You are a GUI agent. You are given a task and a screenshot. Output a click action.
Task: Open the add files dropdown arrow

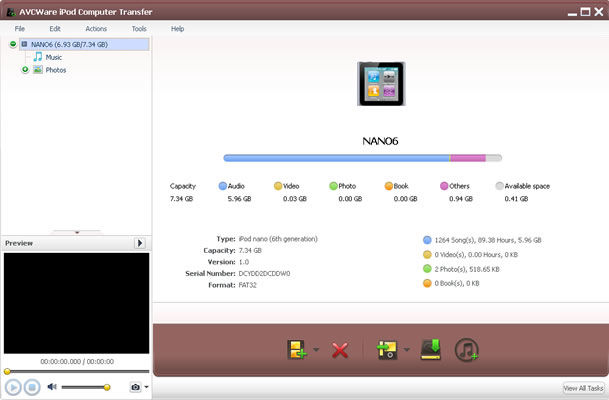[316, 350]
